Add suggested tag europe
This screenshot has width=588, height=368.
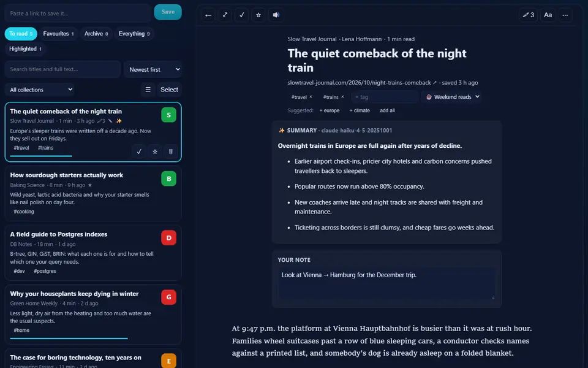coord(330,110)
